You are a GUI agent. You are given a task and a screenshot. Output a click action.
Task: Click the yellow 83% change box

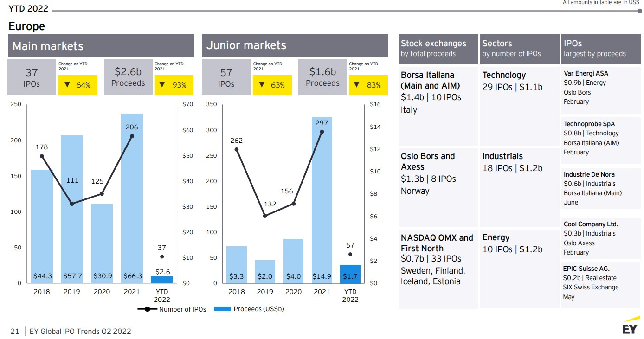pyautogui.click(x=368, y=85)
